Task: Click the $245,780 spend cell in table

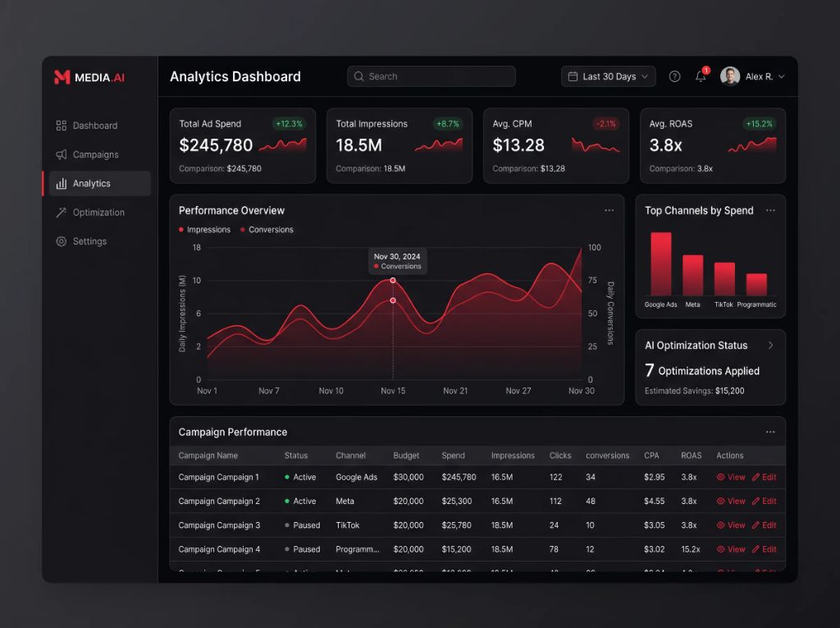Action: (459, 477)
